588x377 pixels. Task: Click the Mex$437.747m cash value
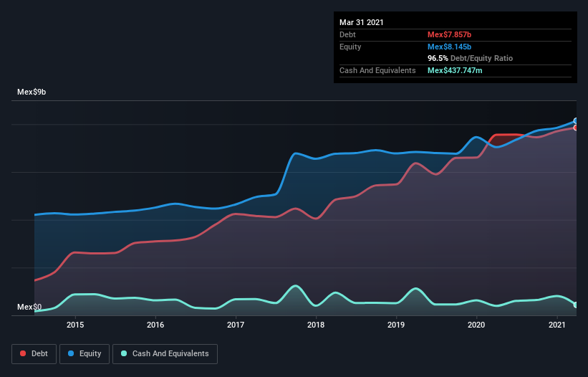[x=455, y=70]
